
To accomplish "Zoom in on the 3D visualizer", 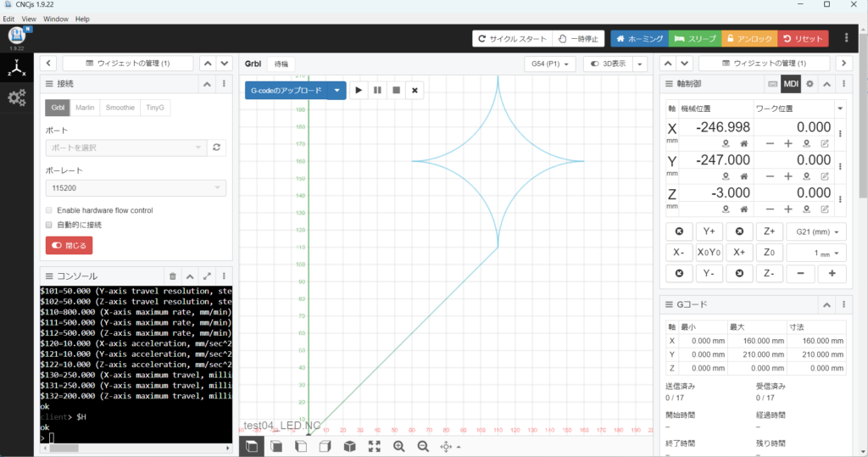I will 398,446.
